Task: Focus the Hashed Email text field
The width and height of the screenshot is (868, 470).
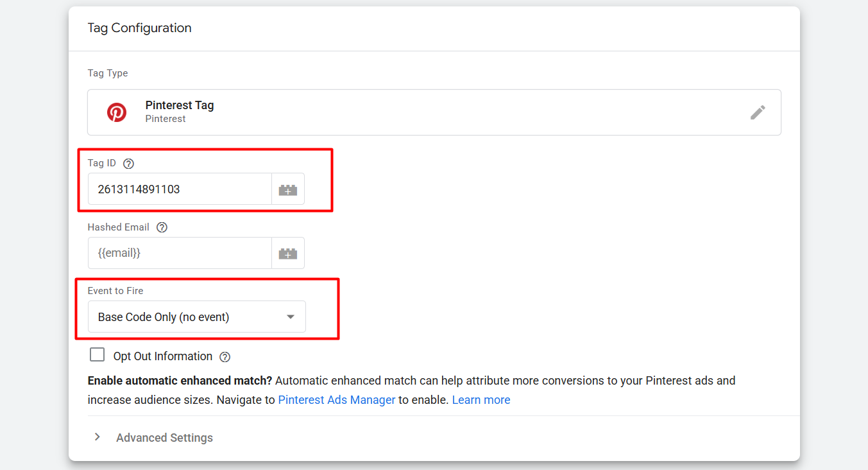Action: (x=180, y=254)
